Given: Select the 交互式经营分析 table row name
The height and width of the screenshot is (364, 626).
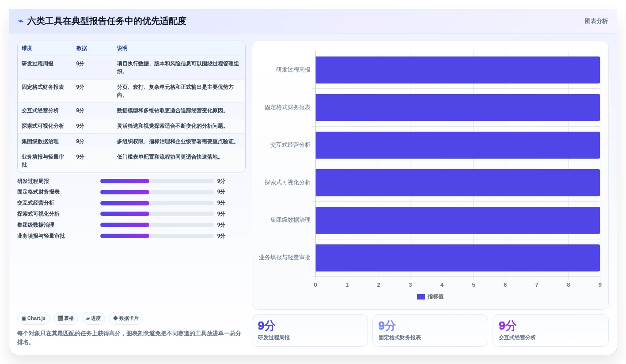Looking at the screenshot, I should point(40,110).
